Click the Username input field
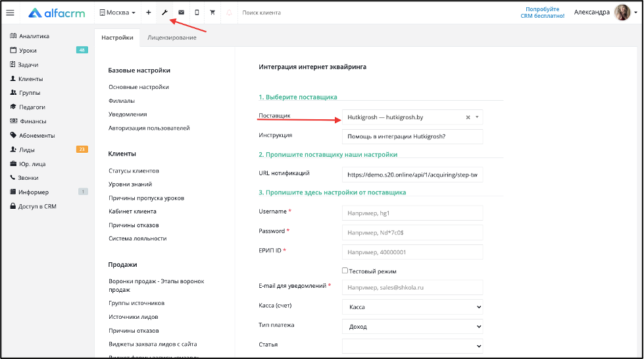The image size is (644, 359). [x=412, y=213]
